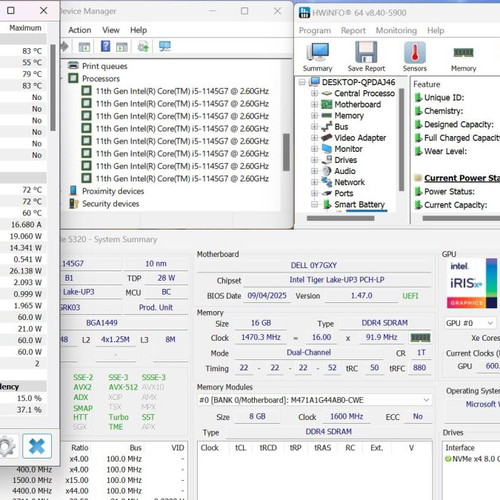Click the forward arrow in Device Manager toolbar
The image size is (500, 500).
coord(64,46)
